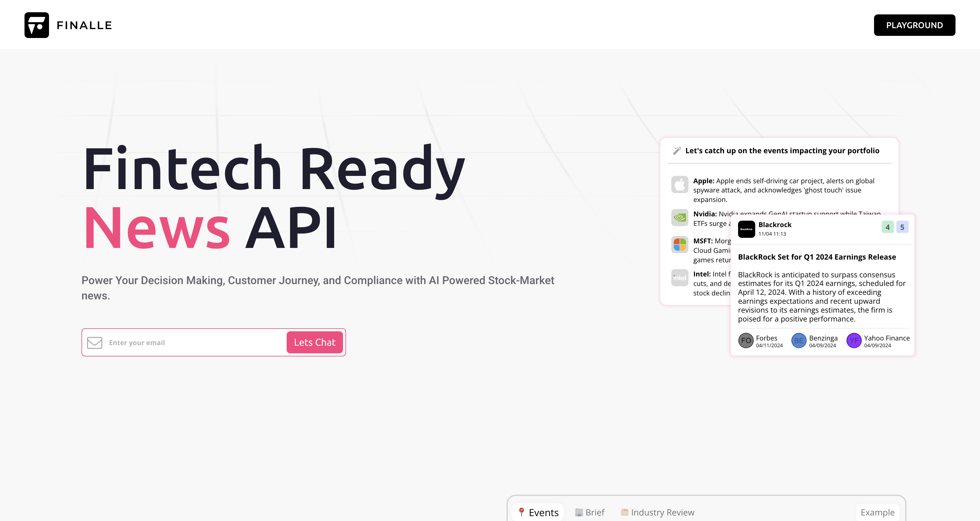Click the folder icon on Industry Review tab
980x521 pixels.
[x=624, y=512]
